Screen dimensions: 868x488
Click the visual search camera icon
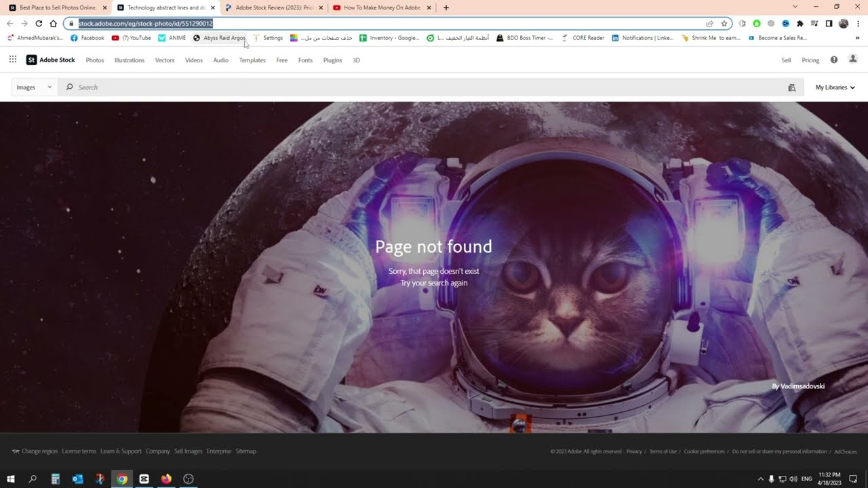[x=791, y=87]
